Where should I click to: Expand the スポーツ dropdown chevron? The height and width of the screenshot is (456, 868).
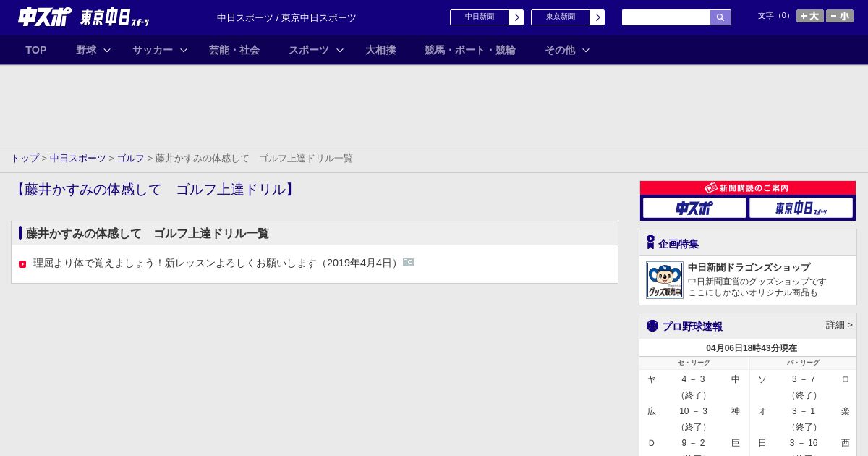(x=340, y=50)
